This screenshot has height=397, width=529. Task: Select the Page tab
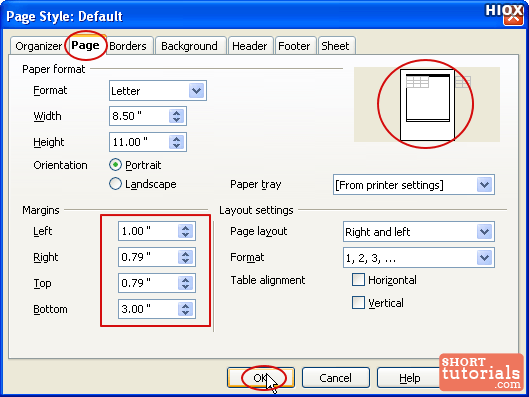click(x=86, y=45)
